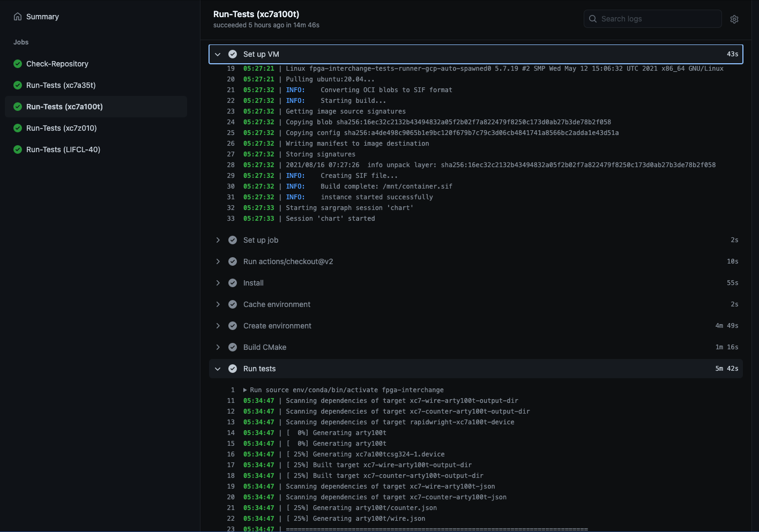Image resolution: width=759 pixels, height=532 pixels.
Task: Collapse the Run tests step
Action: [218, 369]
